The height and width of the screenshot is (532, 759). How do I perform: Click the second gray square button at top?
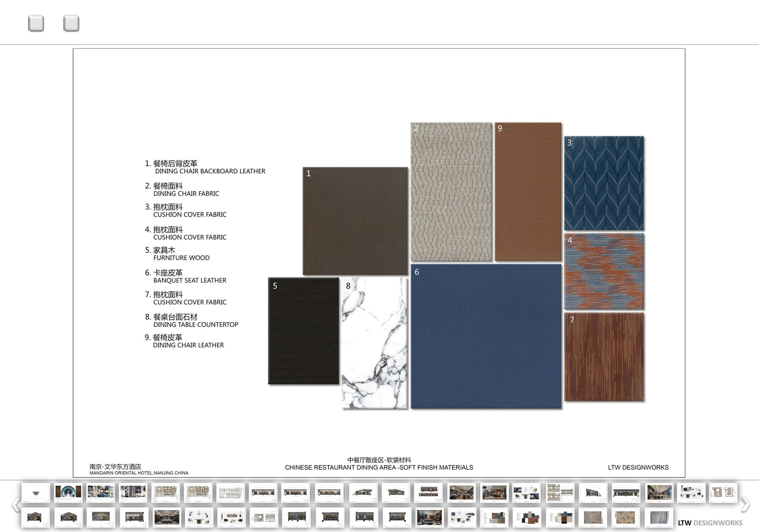(71, 23)
